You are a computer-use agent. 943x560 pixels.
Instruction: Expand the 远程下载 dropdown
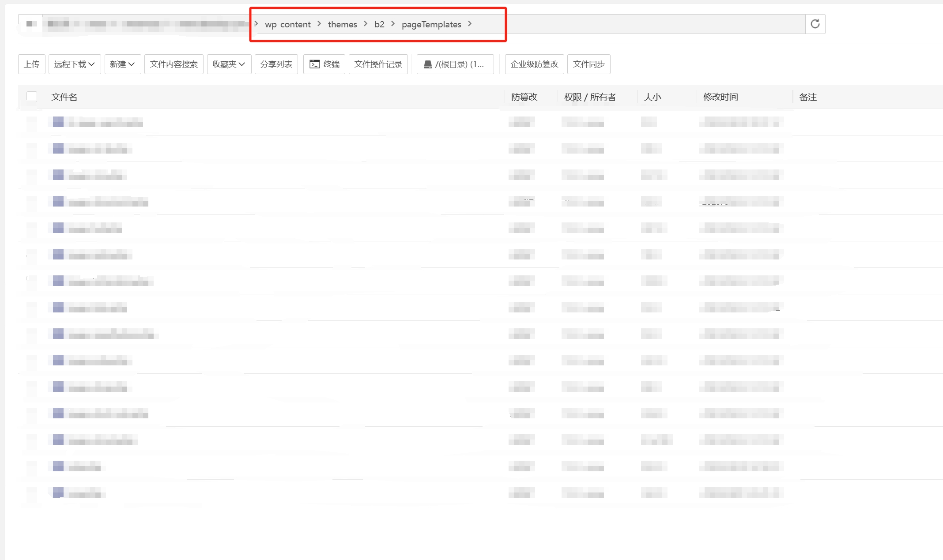click(x=75, y=64)
